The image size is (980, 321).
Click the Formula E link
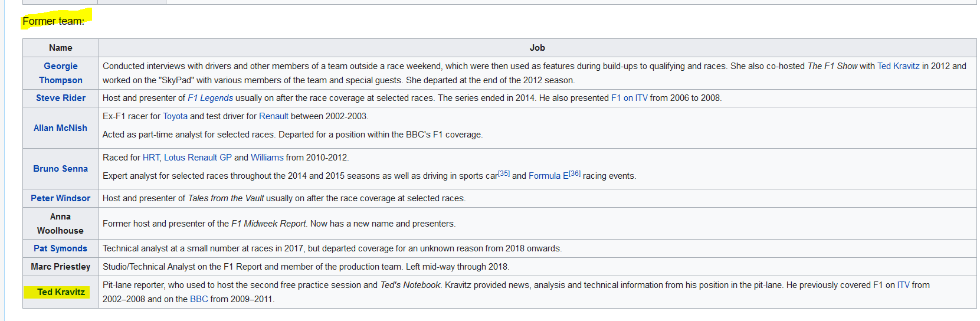pyautogui.click(x=549, y=176)
